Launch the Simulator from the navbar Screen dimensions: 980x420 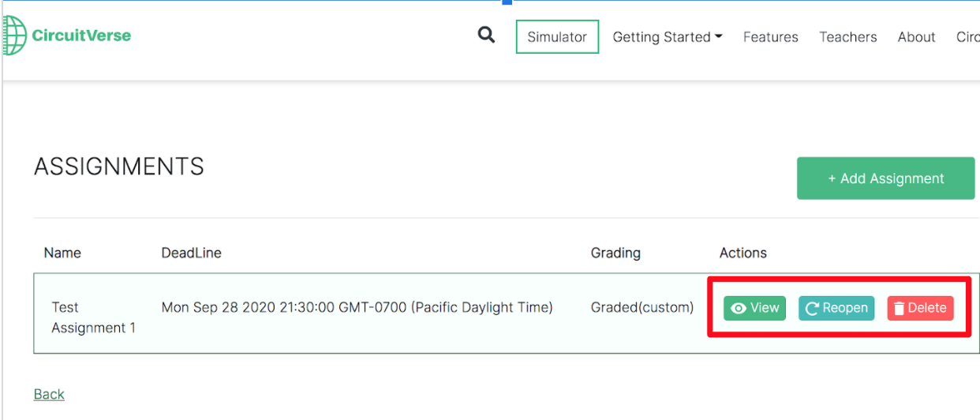coord(557,37)
